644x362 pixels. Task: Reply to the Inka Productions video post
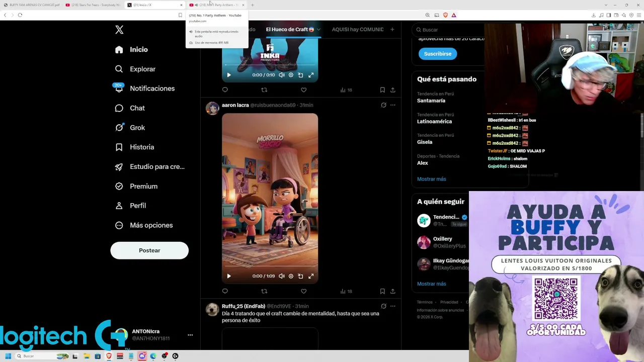[225, 90]
